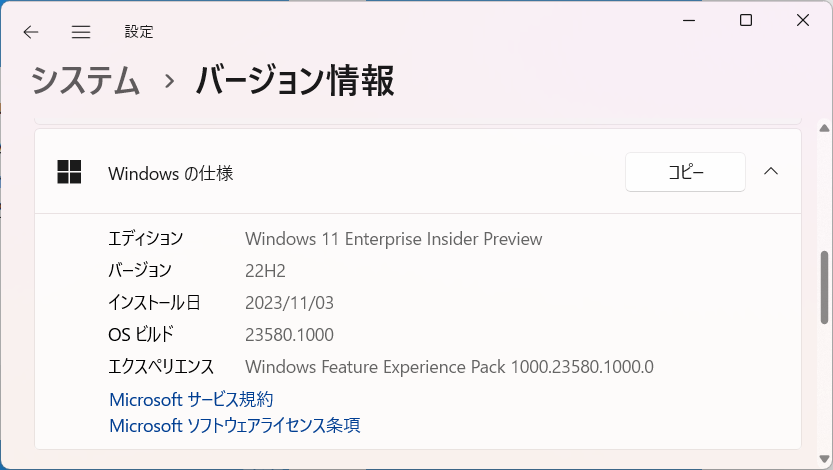Click the Windows の仕様 header title
This screenshot has width=833, height=470.
171,173
